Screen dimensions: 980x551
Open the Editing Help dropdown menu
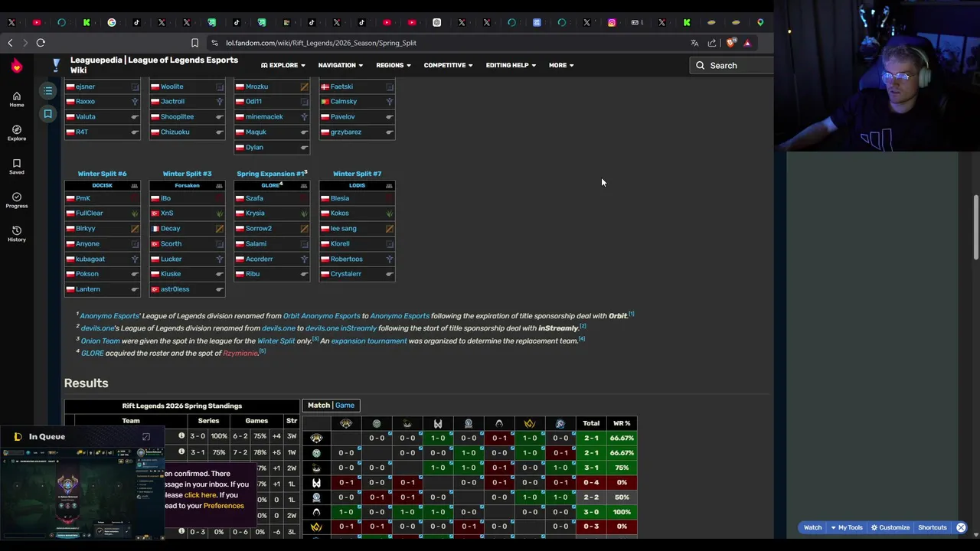(x=511, y=66)
